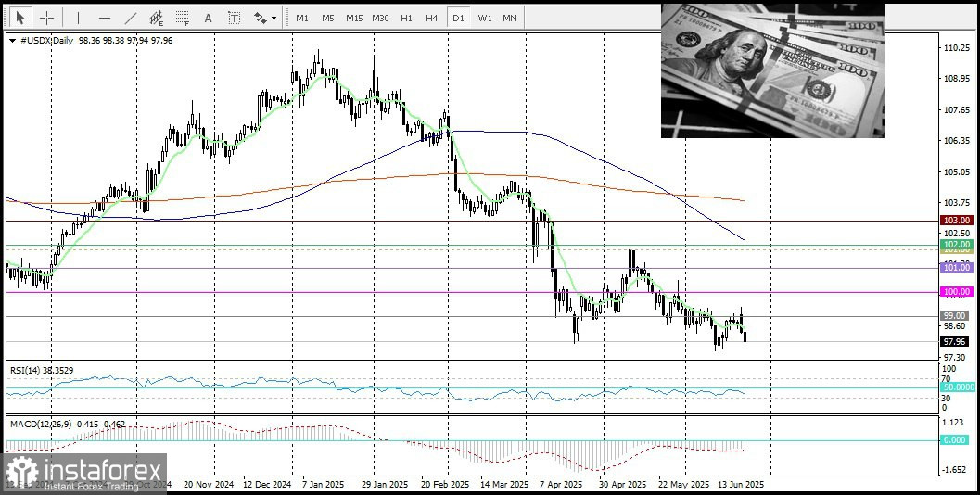Click the 30 Apr 2025 date label

click(622, 485)
